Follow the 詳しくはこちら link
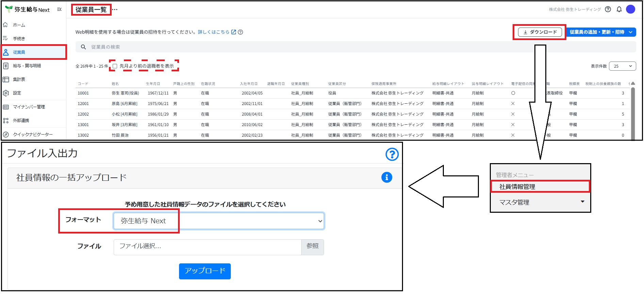Viewport: 644px width, 295px height. point(214,32)
